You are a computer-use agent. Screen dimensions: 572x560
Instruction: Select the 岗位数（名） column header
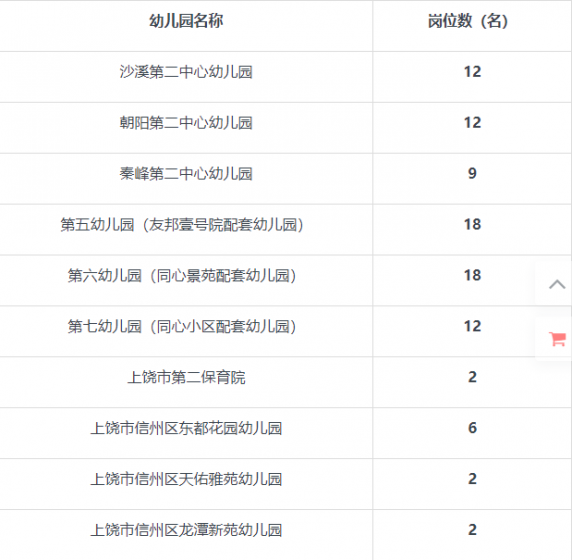pos(468,21)
